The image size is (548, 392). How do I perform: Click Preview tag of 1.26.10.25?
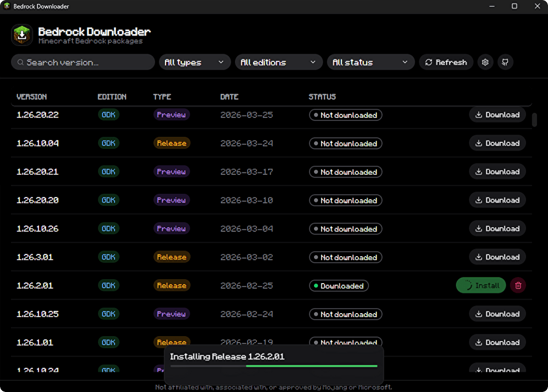pos(171,314)
